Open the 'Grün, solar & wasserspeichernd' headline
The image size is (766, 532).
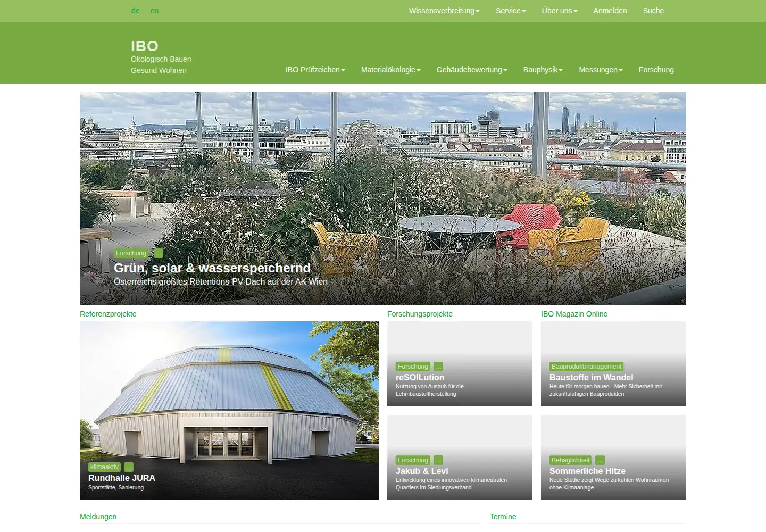[x=212, y=268]
